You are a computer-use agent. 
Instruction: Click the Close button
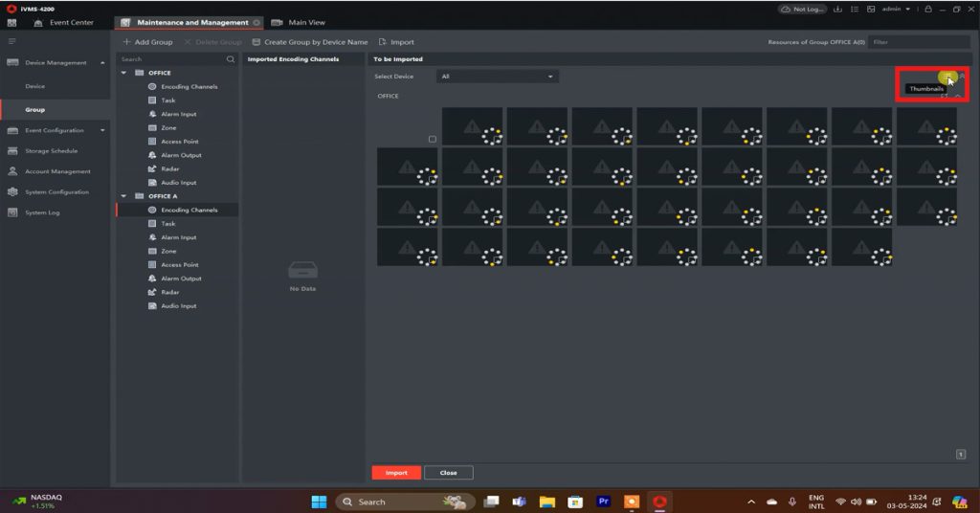[448, 473]
